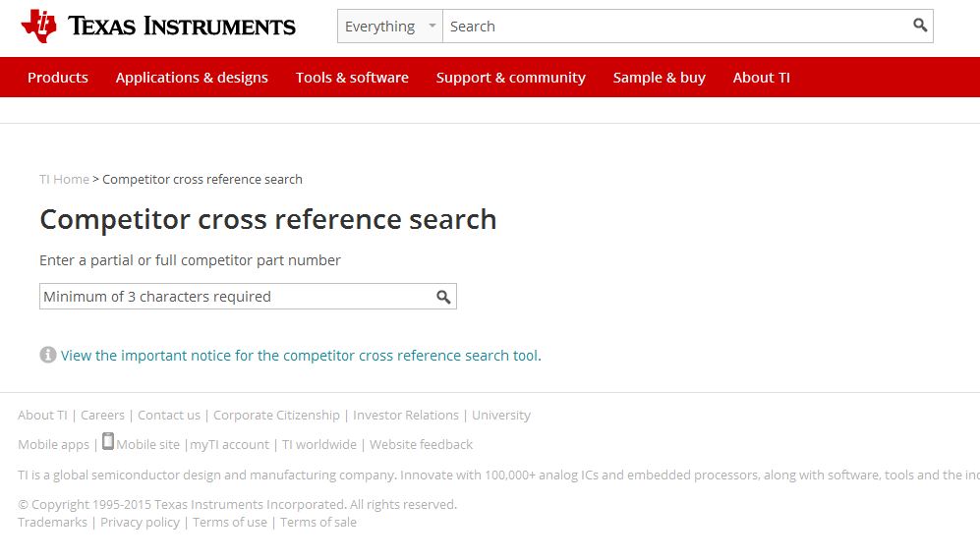Open the Applications & designs menu

192,78
